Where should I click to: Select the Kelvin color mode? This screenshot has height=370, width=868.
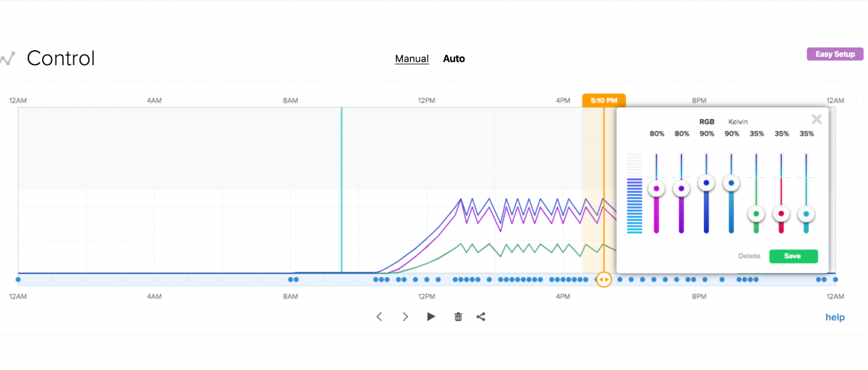coord(738,122)
